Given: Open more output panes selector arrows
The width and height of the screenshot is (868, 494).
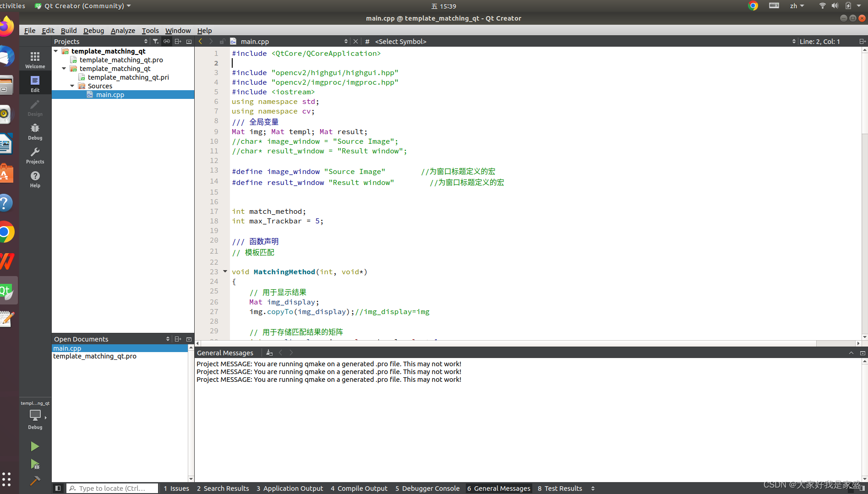Looking at the screenshot, I should [593, 489].
